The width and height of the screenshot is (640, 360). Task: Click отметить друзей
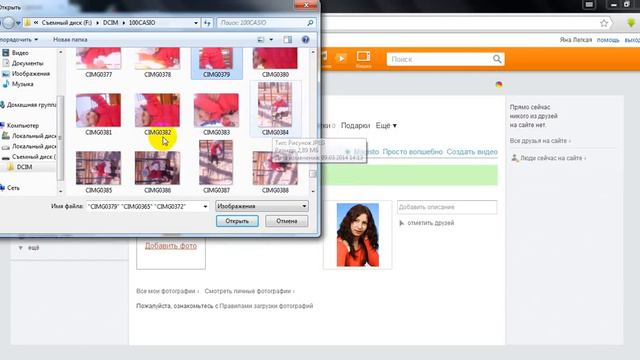(x=431, y=223)
